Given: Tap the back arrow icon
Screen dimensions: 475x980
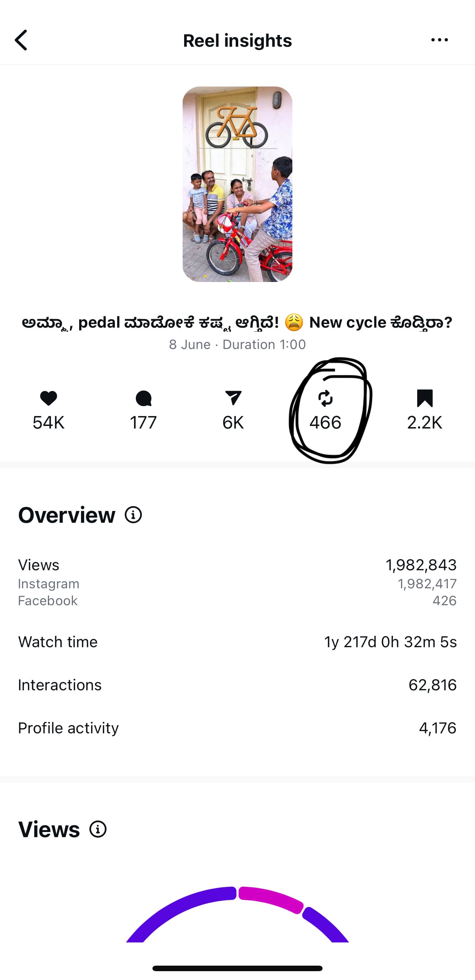Looking at the screenshot, I should tap(21, 40).
